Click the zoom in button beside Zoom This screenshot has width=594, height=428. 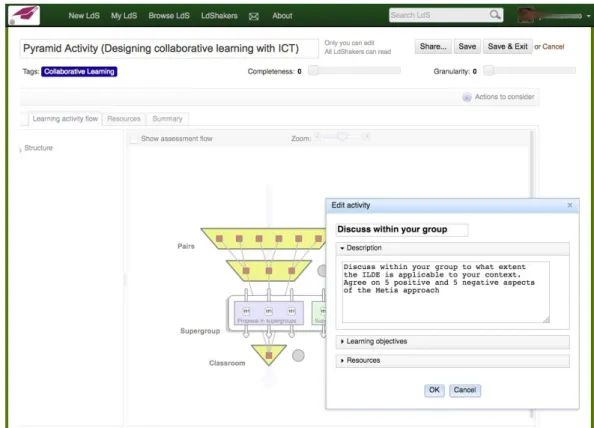click(366, 136)
